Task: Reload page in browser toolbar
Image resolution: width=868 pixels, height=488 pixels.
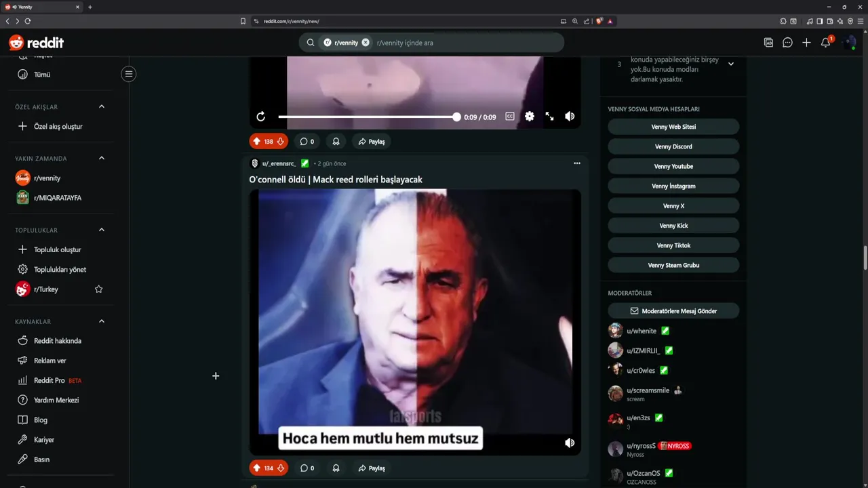Action: [x=28, y=21]
